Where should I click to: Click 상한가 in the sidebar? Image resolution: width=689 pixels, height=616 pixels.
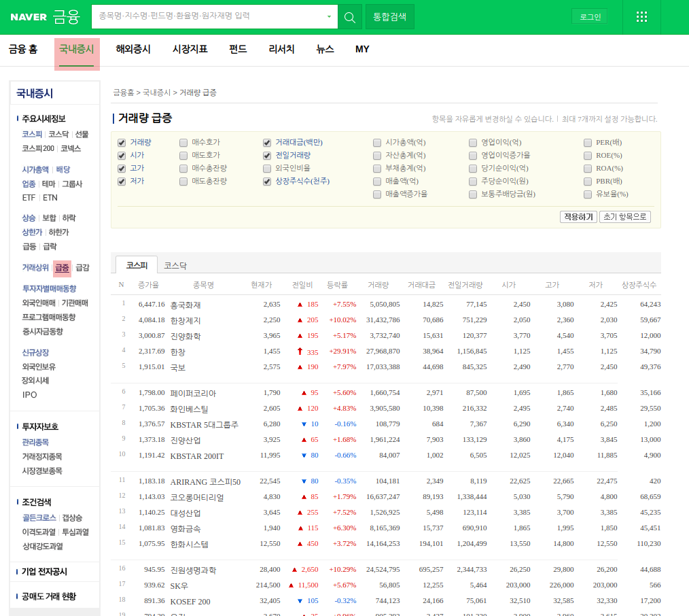tap(32, 232)
